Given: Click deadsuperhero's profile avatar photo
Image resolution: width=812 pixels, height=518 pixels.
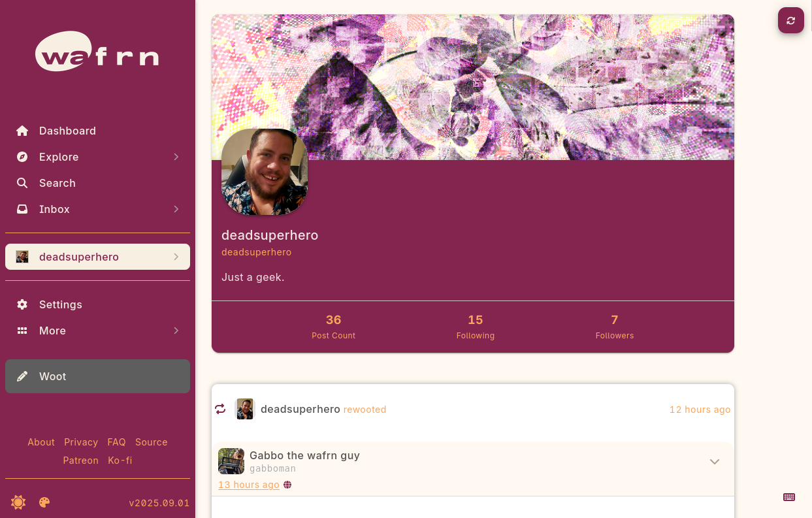Looking at the screenshot, I should 265,172.
